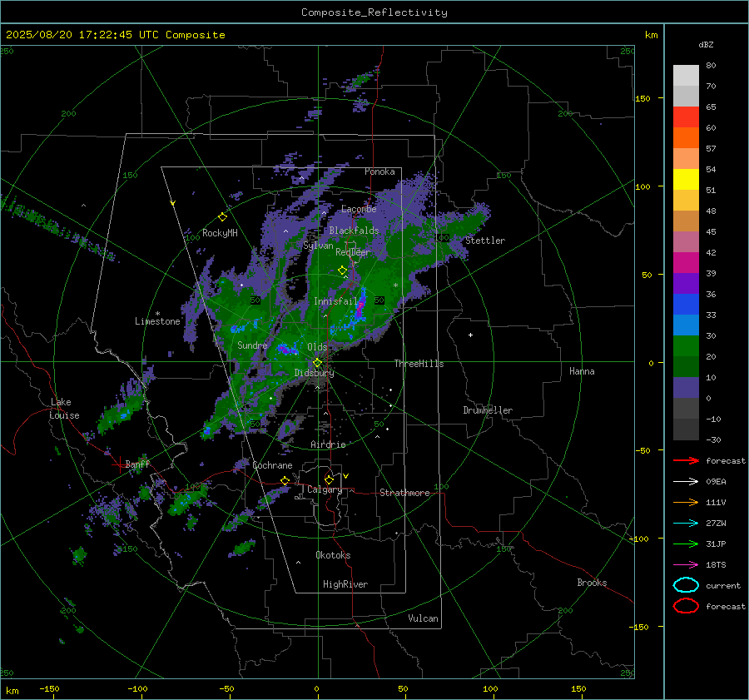The image size is (749, 700).
Task: Click the red cross marker at Banff
Action: click(119, 464)
